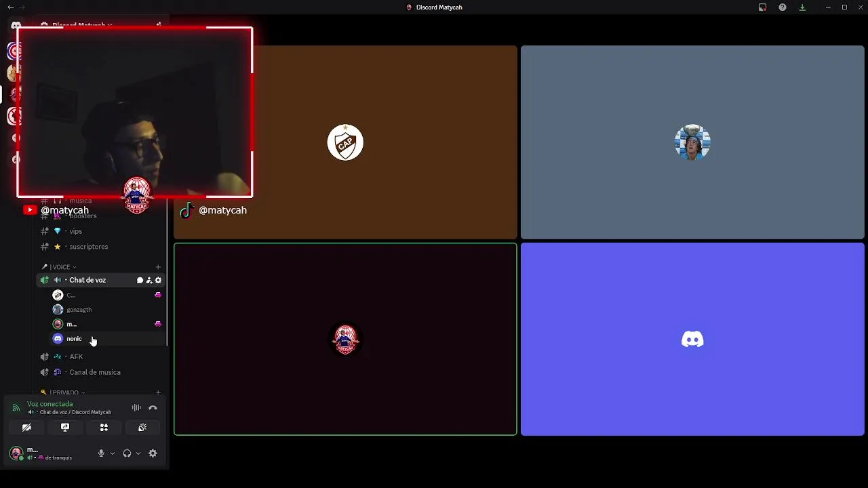Image resolution: width=868 pixels, height=488 pixels.
Task: Open chat for Chat de voz channel
Action: coord(140,280)
